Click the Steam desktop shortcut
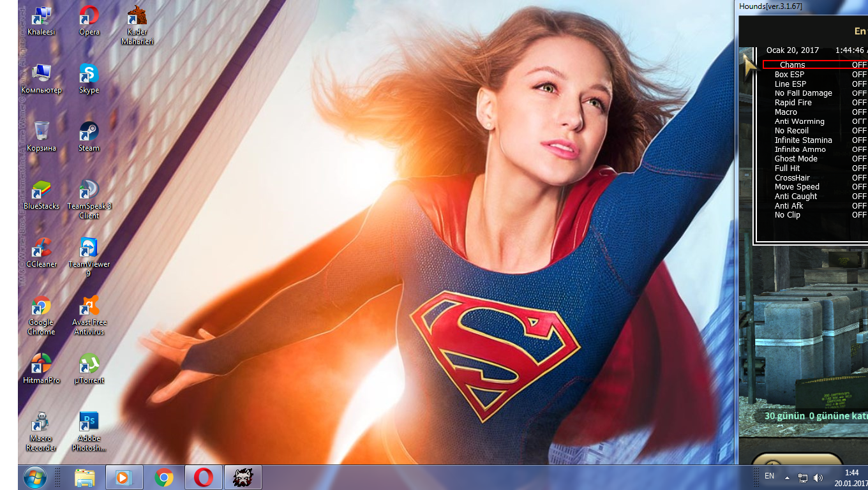This screenshot has height=490, width=868. 89,137
